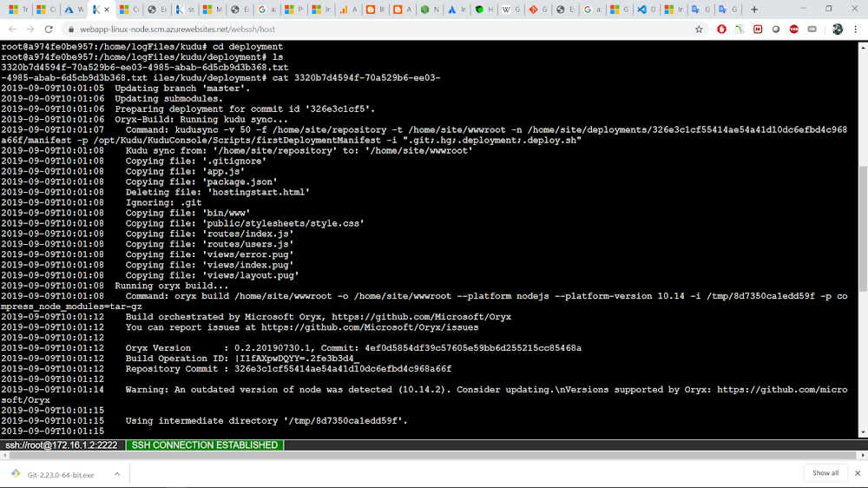This screenshot has width=868, height=488.
Task: Open the gray link-shaped extension icon
Action: coord(812,30)
